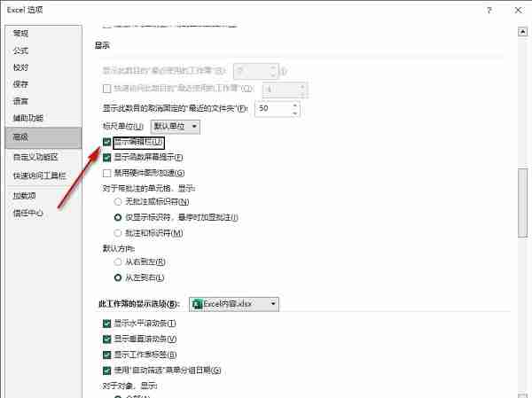Click the recent folders count field showing 50
The width and height of the screenshot is (532, 398).
point(273,108)
